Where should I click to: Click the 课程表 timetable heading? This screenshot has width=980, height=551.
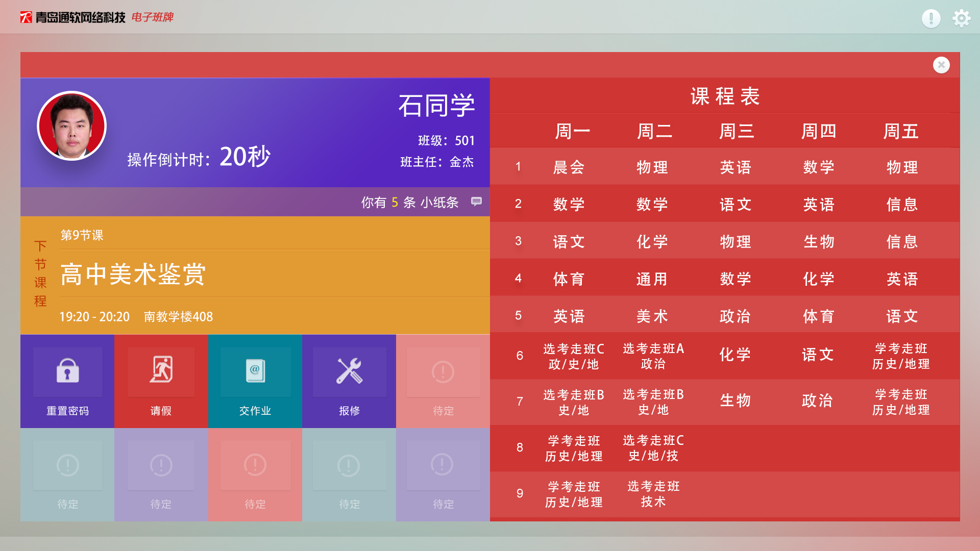pos(725,96)
